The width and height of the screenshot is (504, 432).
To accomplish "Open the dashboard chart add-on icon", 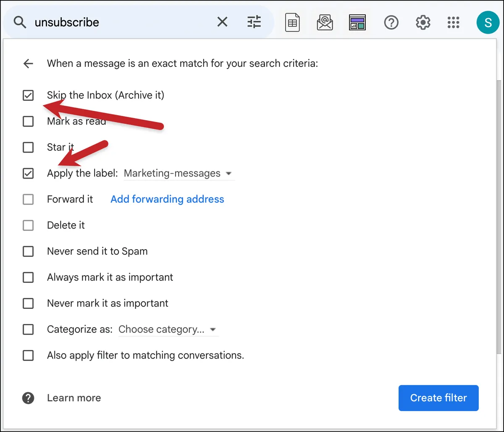I will pos(357,22).
